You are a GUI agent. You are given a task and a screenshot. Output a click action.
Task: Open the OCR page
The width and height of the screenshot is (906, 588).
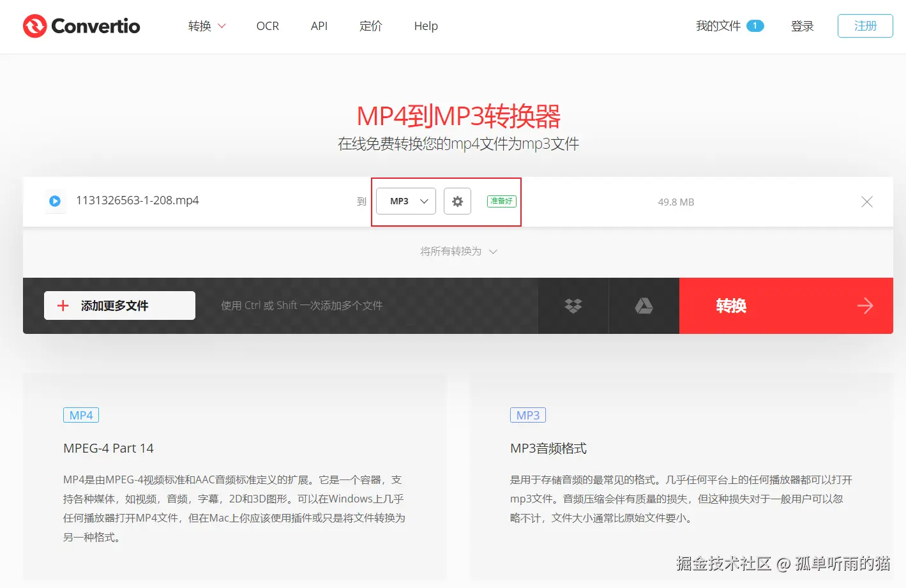268,26
